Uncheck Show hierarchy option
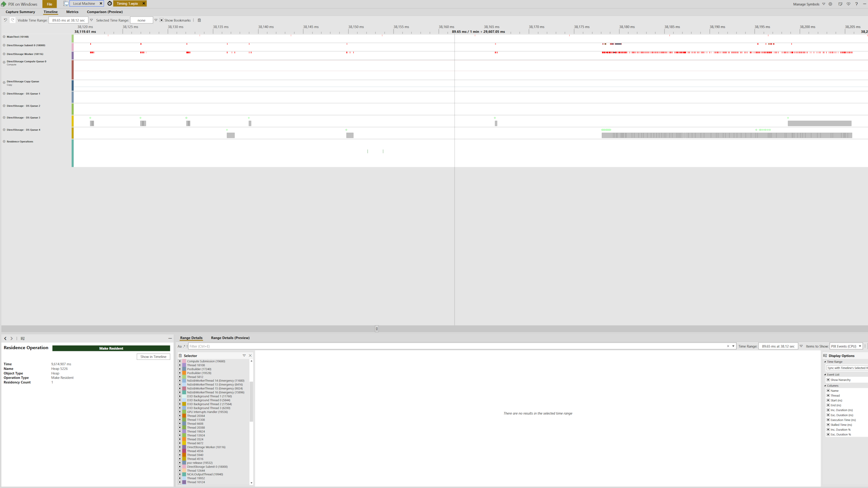Screen dimensions: 868x488 [828, 380]
